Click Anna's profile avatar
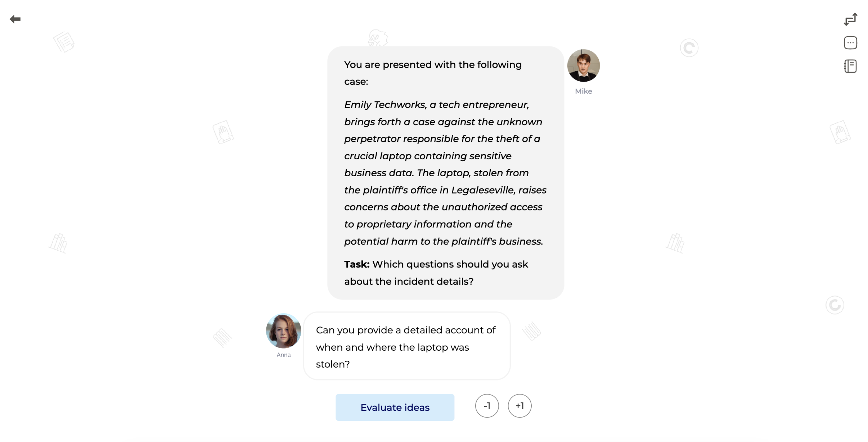 pos(283,331)
